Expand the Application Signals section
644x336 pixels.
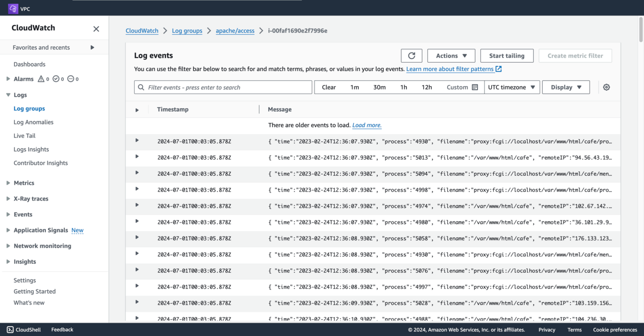[8, 230]
